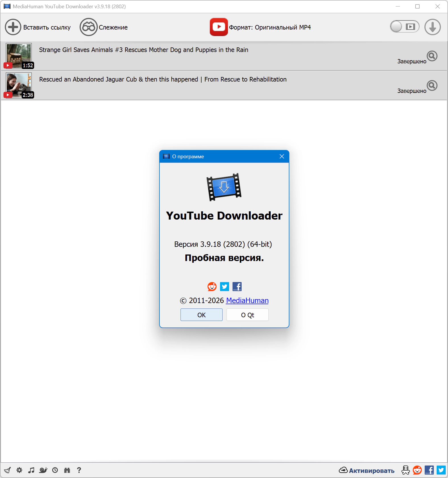Open the Формат: Оригинальный MP4 format selector
This screenshot has width=448, height=478.
260,27
